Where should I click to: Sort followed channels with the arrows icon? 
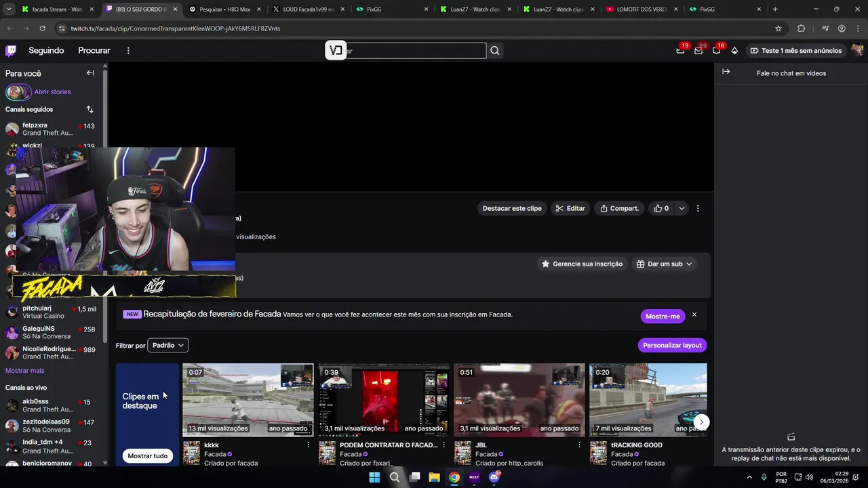click(90, 109)
